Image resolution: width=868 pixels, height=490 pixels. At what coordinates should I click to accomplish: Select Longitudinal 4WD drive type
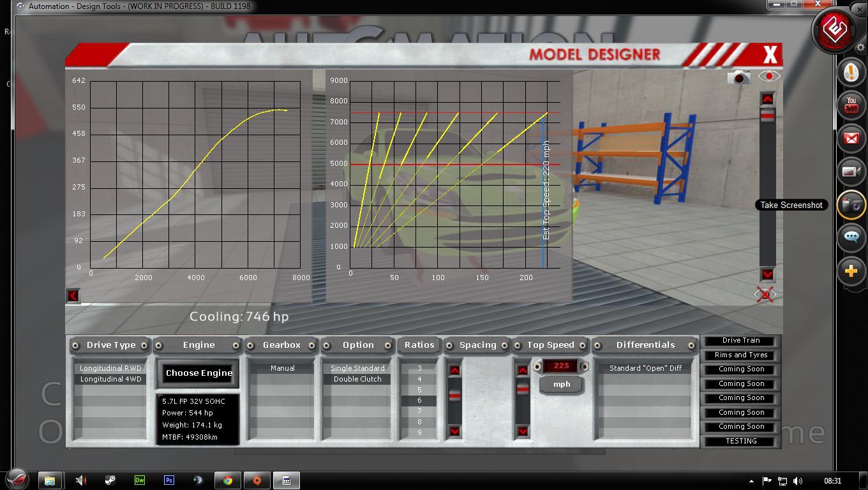pyautogui.click(x=111, y=379)
